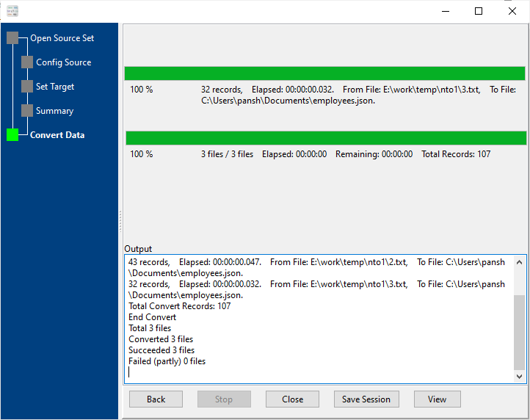
Task: Click green step icon beside Convert Data
Action: (12, 135)
